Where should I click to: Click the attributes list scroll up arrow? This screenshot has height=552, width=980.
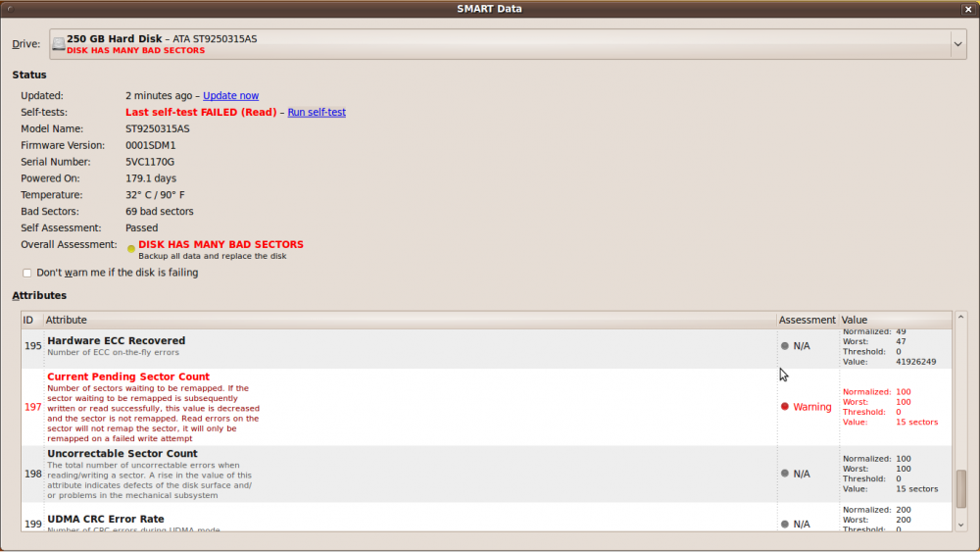point(960,318)
